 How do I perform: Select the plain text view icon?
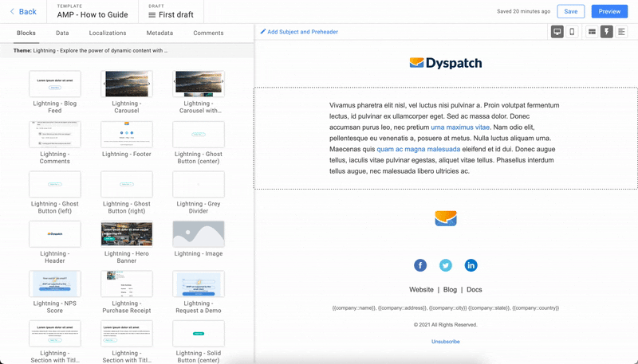pyautogui.click(x=621, y=32)
